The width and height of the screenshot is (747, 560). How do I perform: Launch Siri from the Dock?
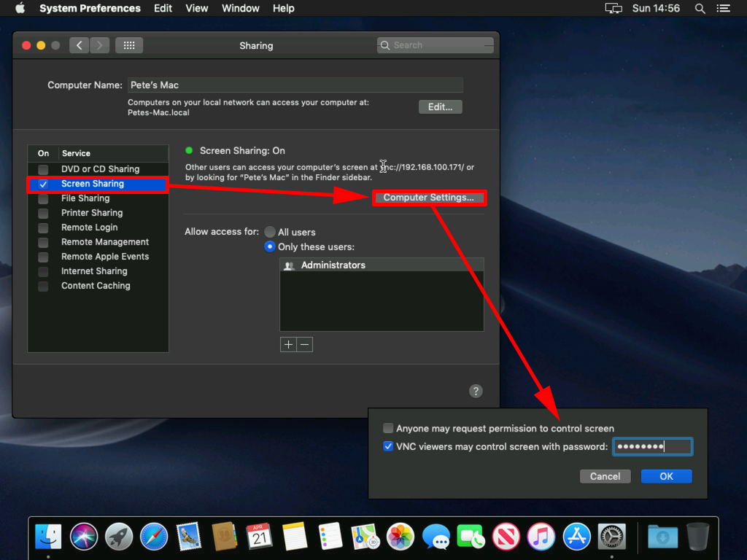click(84, 536)
